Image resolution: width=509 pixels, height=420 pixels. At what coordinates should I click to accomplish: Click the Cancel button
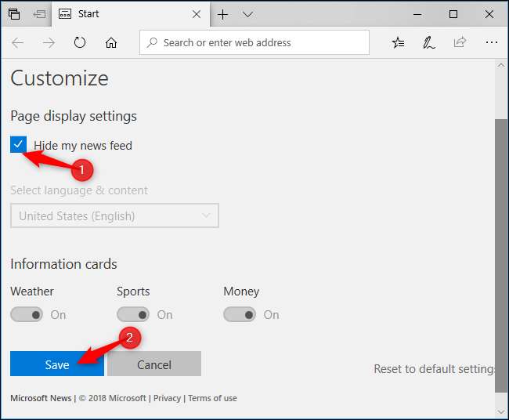pos(154,364)
